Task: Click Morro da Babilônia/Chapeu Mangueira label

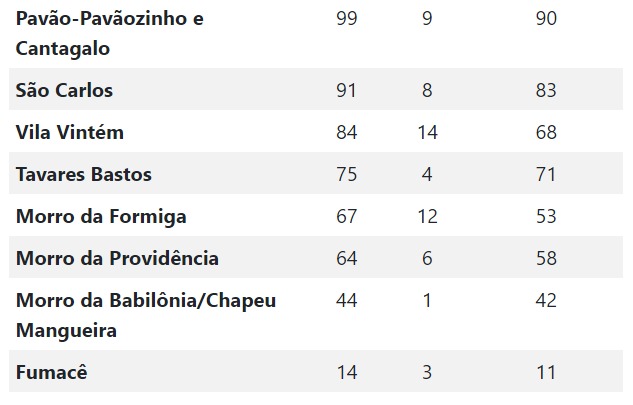Action: 146,315
